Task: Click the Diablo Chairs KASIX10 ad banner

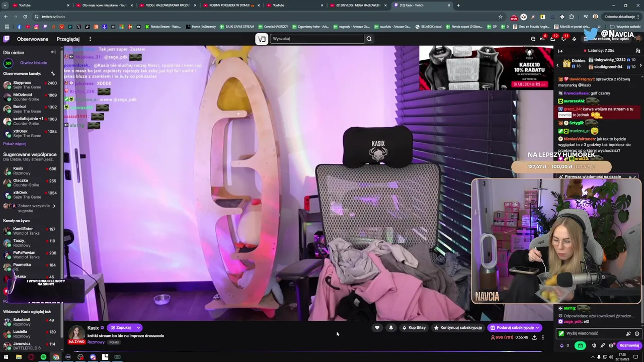Action: 486,68
